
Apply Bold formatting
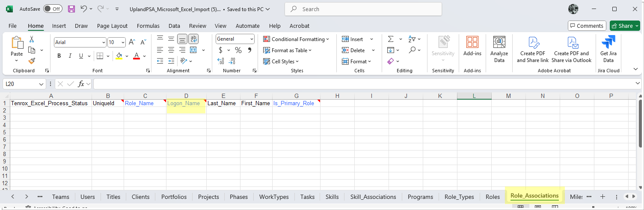59,56
